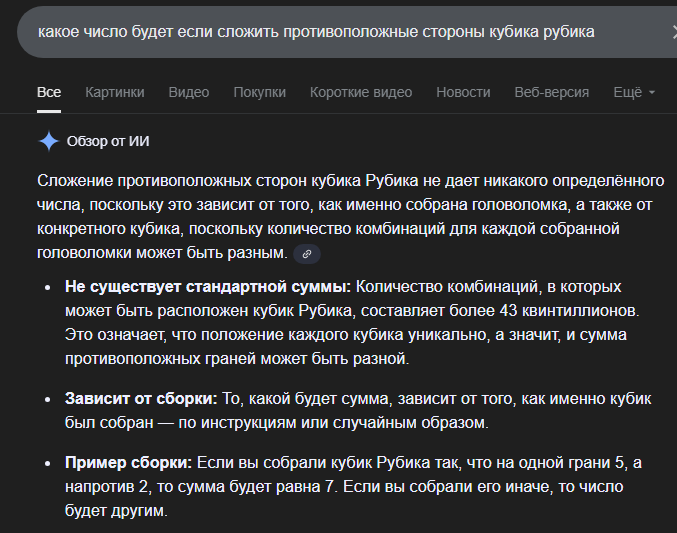The height and width of the screenshot is (533, 677).
Task: Click the paragraph starting with Сложение противоположных сторон
Action: pyautogui.click(x=351, y=216)
